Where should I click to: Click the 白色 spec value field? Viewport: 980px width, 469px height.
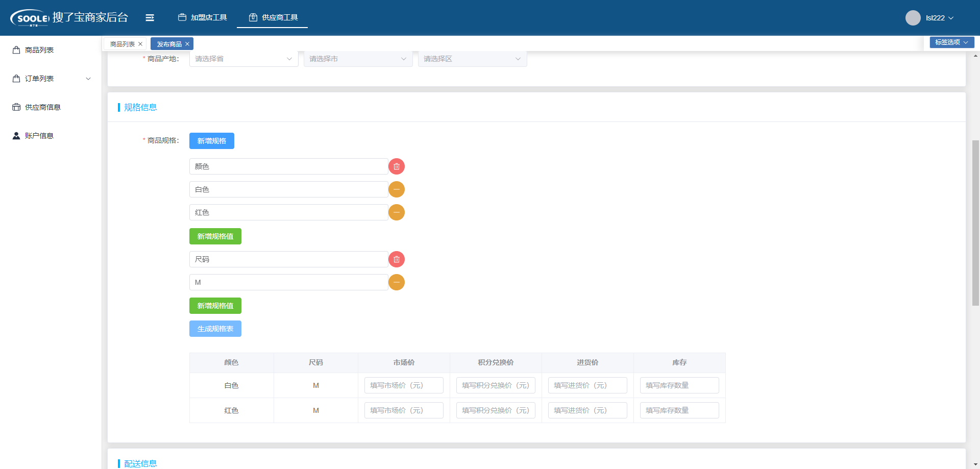pos(288,189)
